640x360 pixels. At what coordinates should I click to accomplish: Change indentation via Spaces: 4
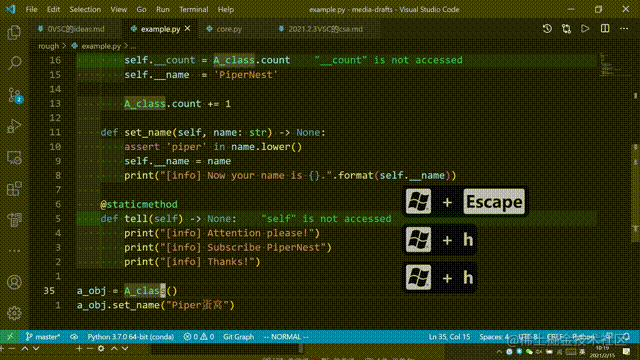(x=494, y=337)
